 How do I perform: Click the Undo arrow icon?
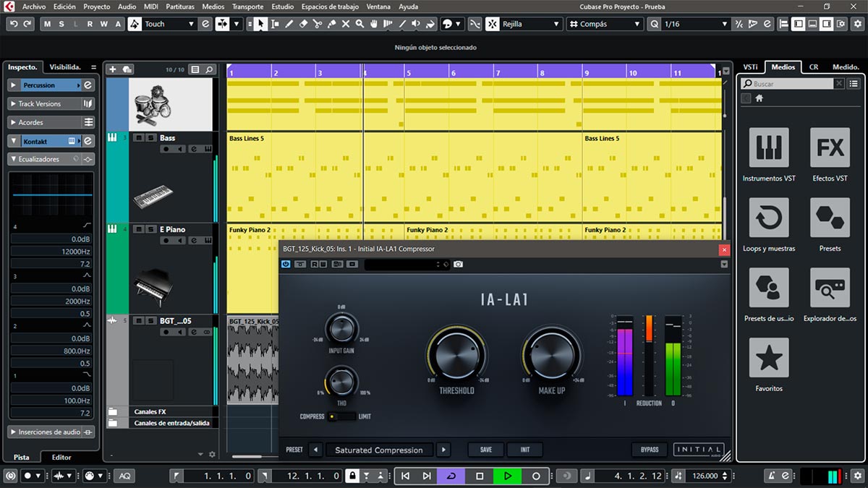pos(14,24)
